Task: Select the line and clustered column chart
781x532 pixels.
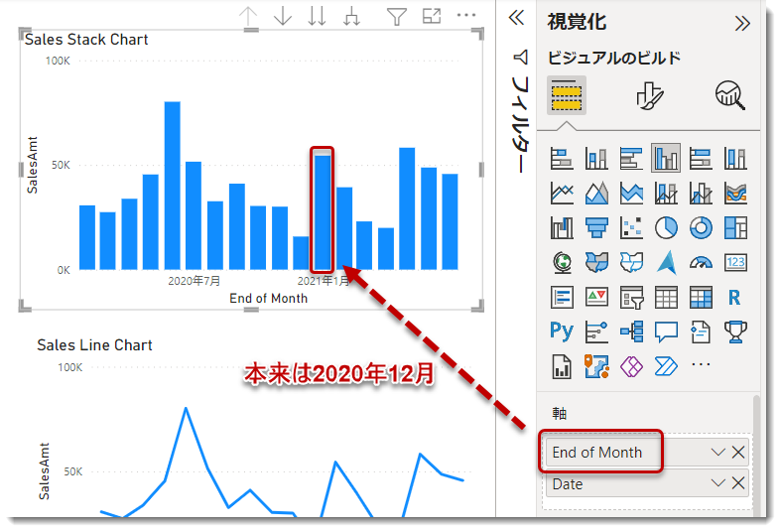Action: (701, 194)
